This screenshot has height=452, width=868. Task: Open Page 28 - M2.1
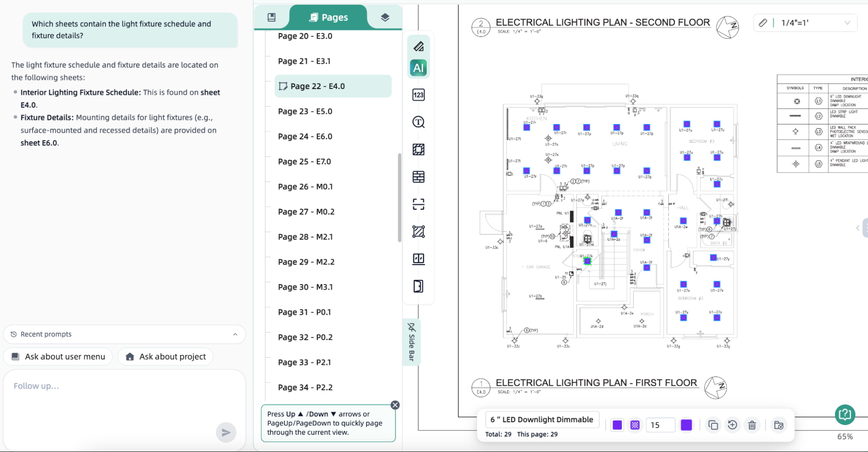(x=305, y=237)
